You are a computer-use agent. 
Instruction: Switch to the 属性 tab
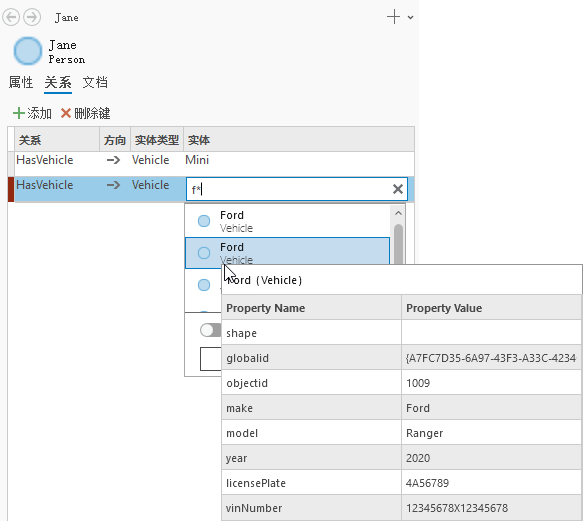pyautogui.click(x=21, y=82)
